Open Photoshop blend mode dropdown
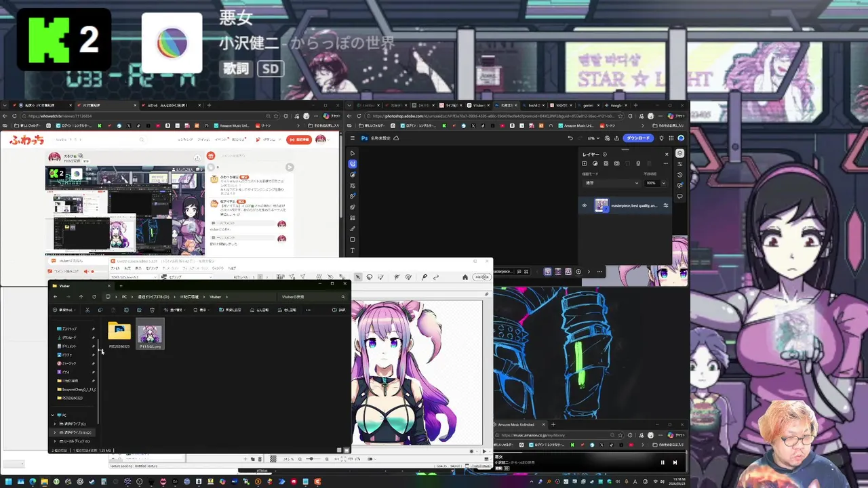Image resolution: width=868 pixels, height=488 pixels. pos(612,183)
